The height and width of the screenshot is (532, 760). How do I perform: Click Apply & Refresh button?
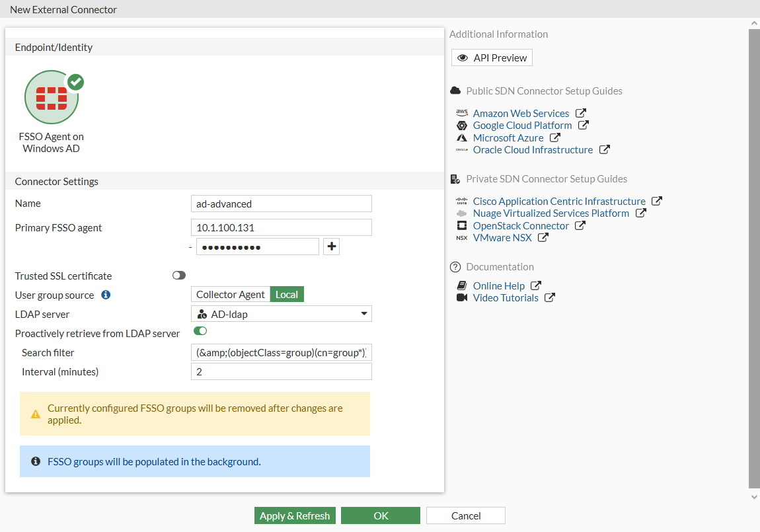(295, 515)
